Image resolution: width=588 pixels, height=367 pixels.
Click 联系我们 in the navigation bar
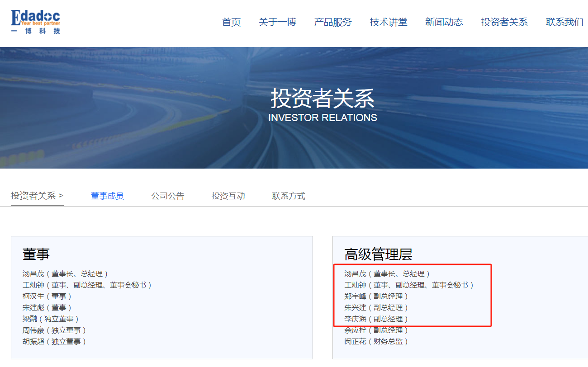564,22
